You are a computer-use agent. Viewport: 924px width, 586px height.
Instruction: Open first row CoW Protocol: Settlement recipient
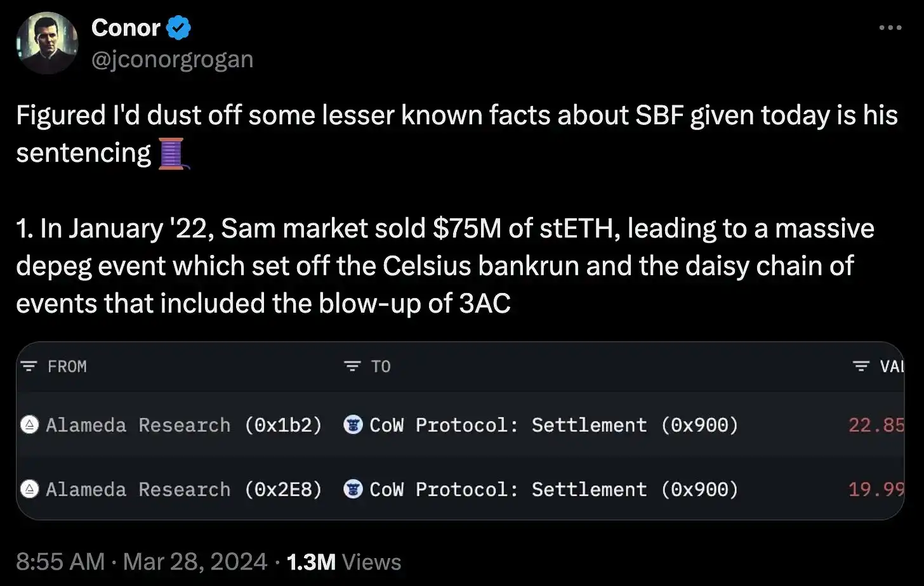pyautogui.click(x=553, y=425)
